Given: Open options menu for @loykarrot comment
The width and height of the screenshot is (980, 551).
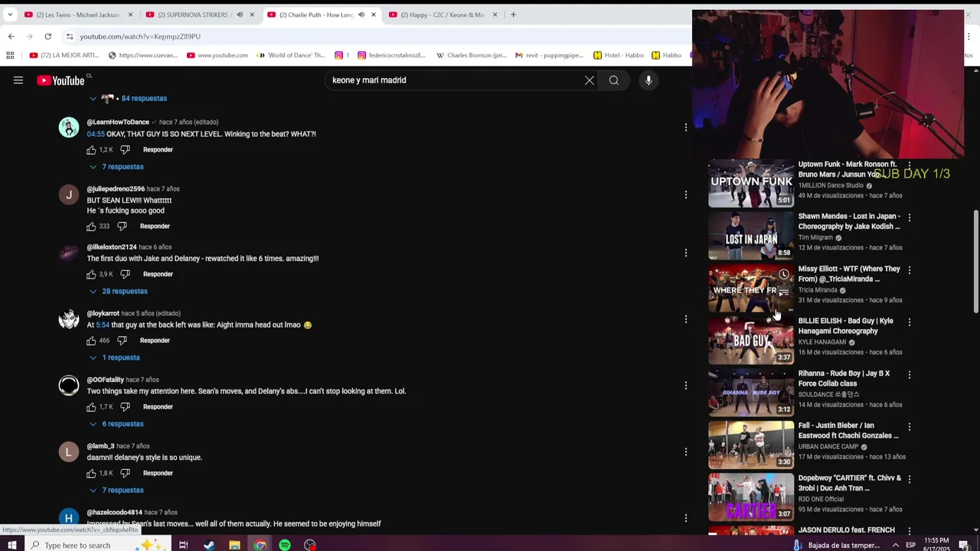Looking at the screenshot, I should (686, 319).
